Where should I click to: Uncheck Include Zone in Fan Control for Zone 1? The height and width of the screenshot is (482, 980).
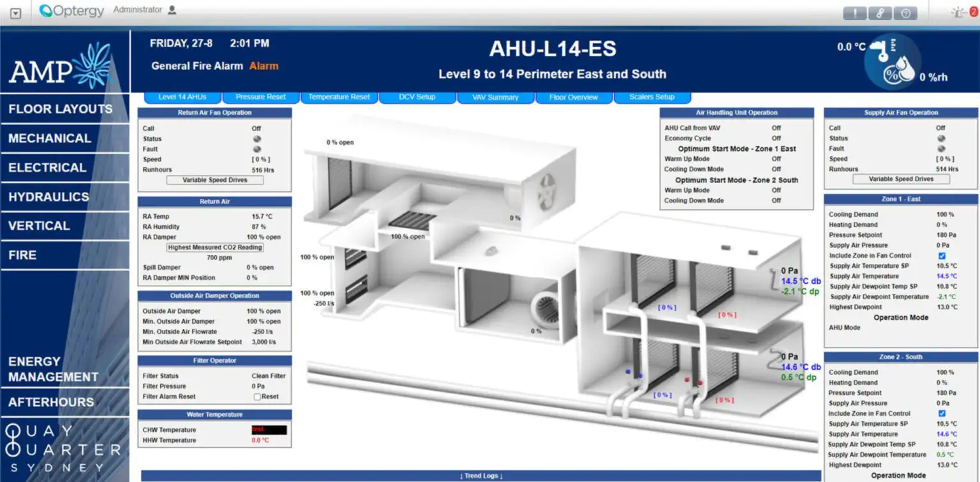[x=941, y=256]
